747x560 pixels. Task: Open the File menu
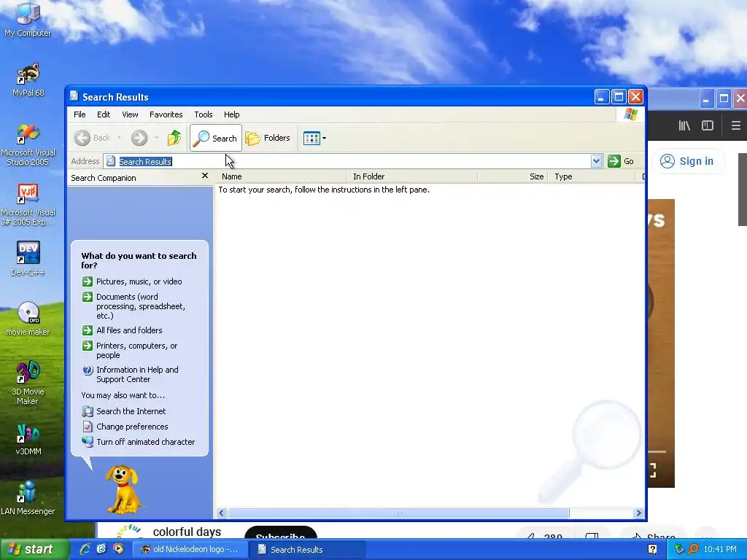point(80,114)
